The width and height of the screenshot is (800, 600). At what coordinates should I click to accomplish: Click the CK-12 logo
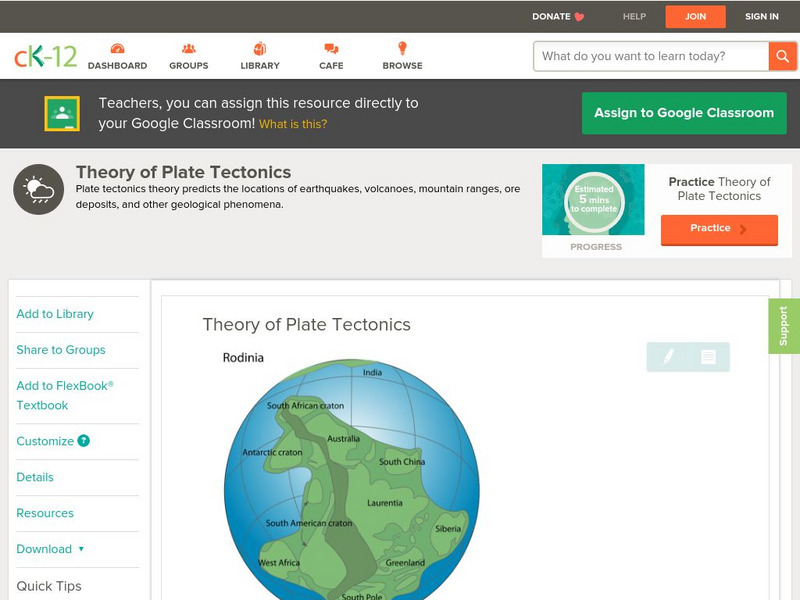coord(45,56)
